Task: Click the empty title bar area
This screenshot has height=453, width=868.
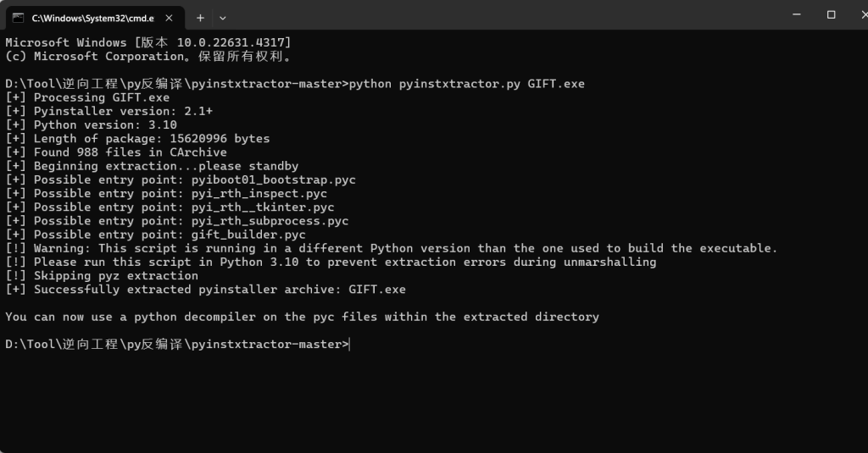Action: point(509,15)
